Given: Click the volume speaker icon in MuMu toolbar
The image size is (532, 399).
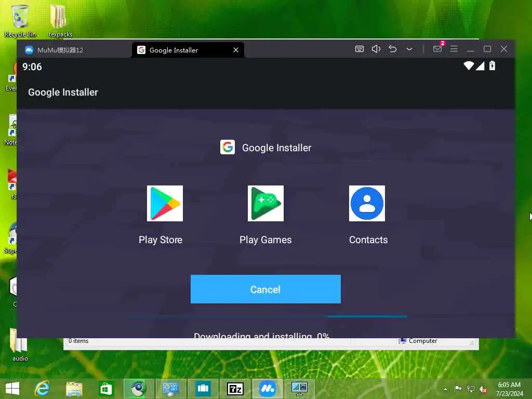Looking at the screenshot, I should (376, 49).
